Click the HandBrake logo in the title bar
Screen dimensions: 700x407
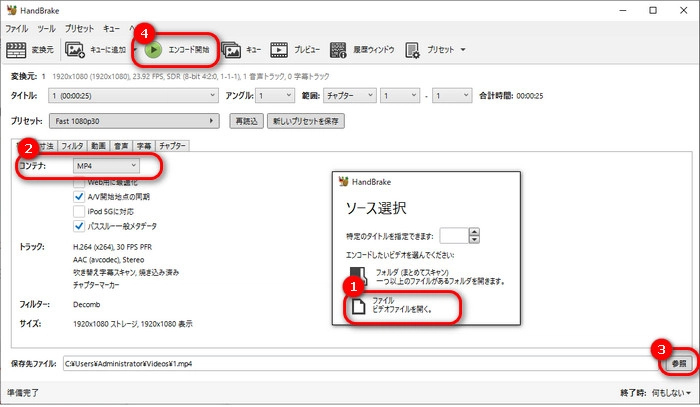12,10
